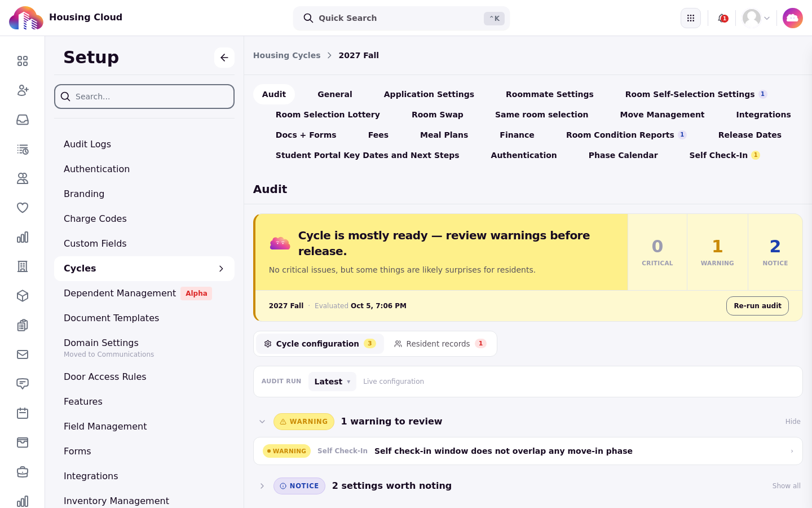Click the add-person icon in left rail
This screenshot has height=508, width=812.
click(23, 90)
